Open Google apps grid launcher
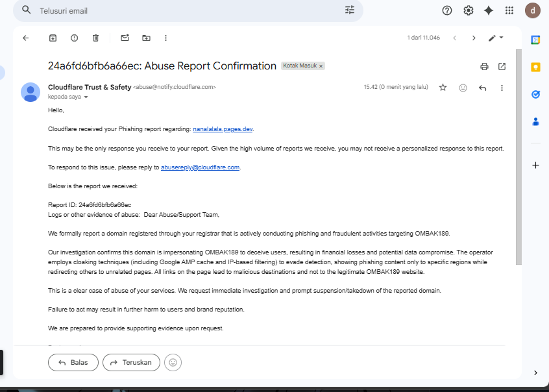 click(509, 10)
